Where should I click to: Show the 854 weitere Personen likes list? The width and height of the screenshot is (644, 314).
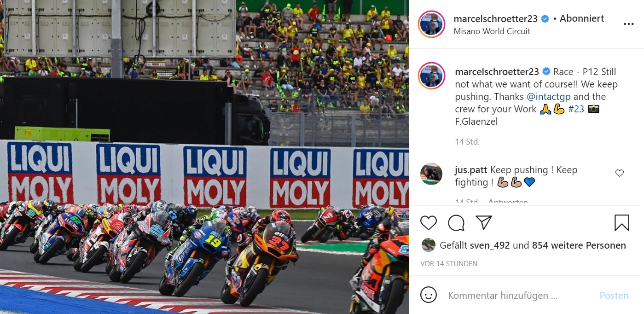click(x=579, y=245)
